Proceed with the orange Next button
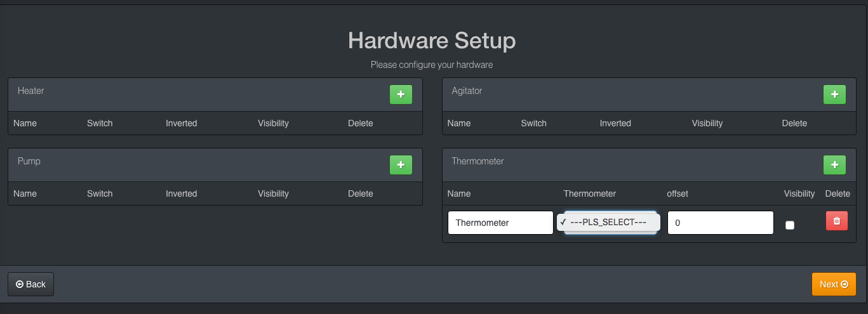 (833, 284)
